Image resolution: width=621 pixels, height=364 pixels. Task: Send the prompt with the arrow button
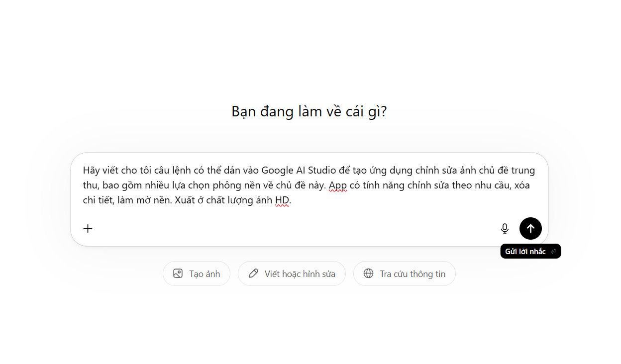530,229
